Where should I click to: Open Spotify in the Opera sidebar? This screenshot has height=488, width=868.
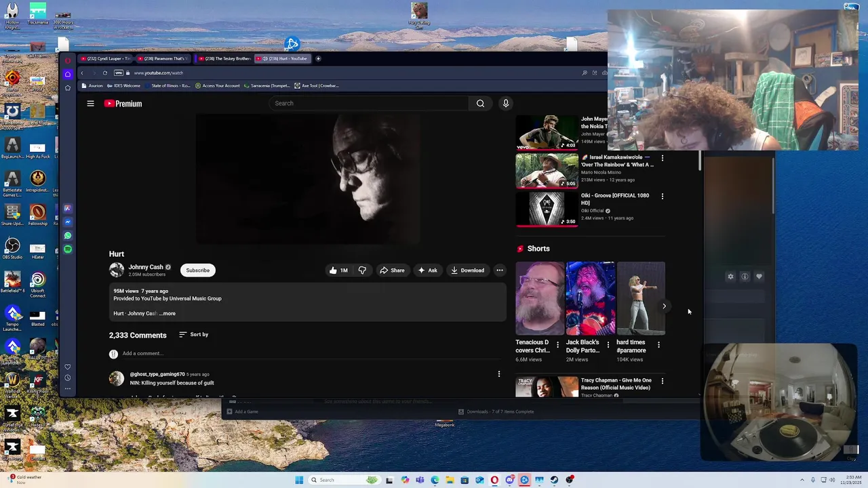tap(67, 249)
